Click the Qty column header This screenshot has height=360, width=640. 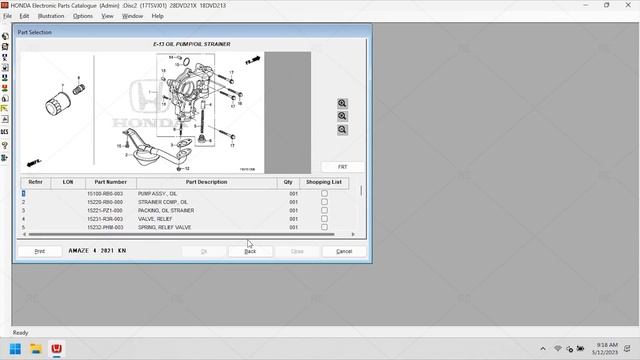(x=288, y=182)
